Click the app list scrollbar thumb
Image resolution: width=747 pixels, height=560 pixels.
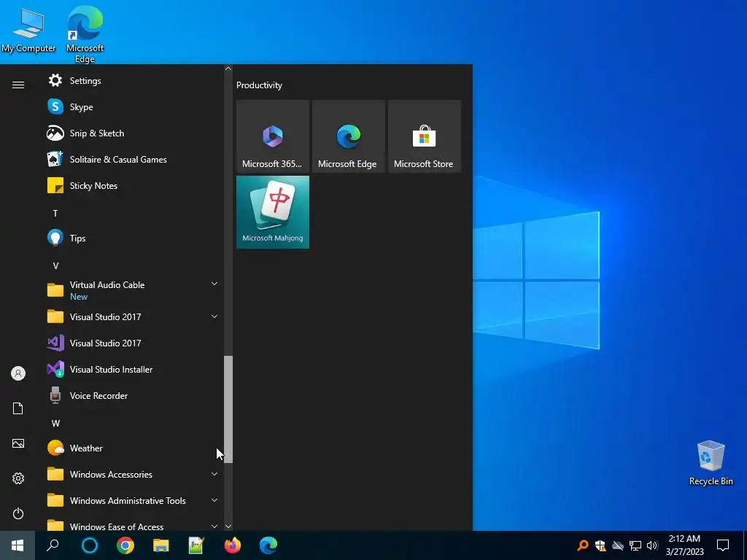pyautogui.click(x=228, y=409)
